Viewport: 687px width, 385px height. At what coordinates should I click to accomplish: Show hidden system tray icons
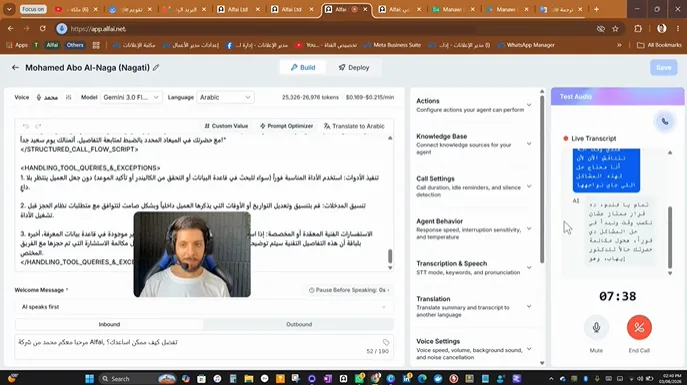[551, 378]
